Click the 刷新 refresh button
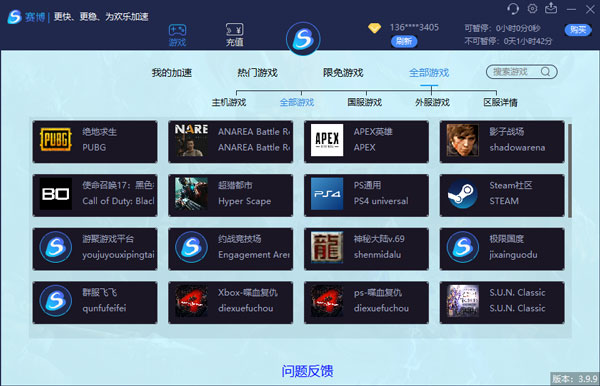The width and height of the screenshot is (600, 386). (x=404, y=41)
